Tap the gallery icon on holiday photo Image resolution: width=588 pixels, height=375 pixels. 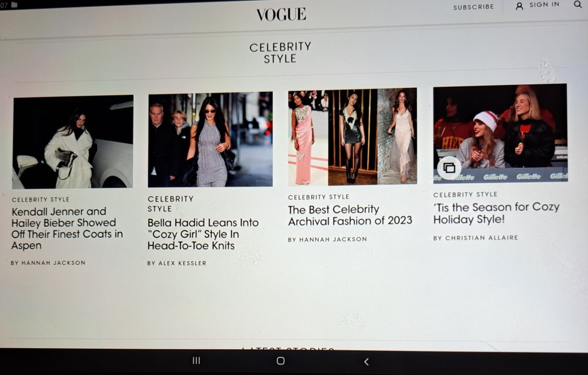[x=449, y=168]
